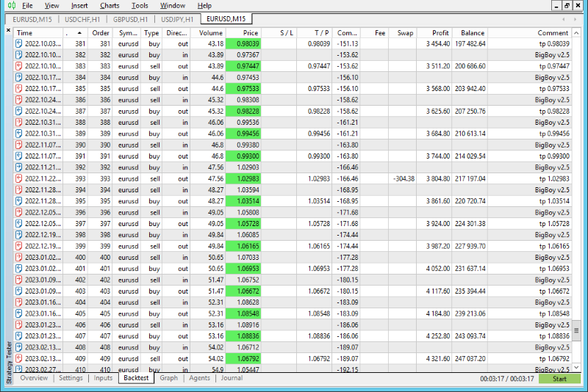The width and height of the screenshot is (588, 392).
Task: Click the buy icon on order 408
Action: pos(19,347)
